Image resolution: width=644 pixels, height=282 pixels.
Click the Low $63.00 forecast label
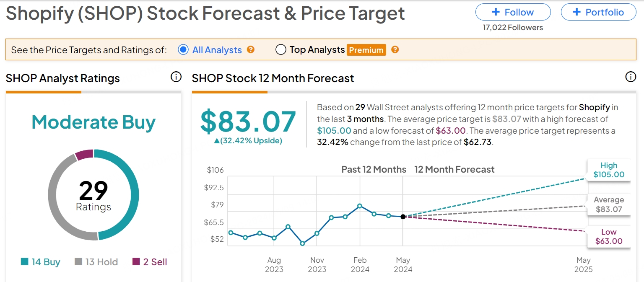[609, 237]
